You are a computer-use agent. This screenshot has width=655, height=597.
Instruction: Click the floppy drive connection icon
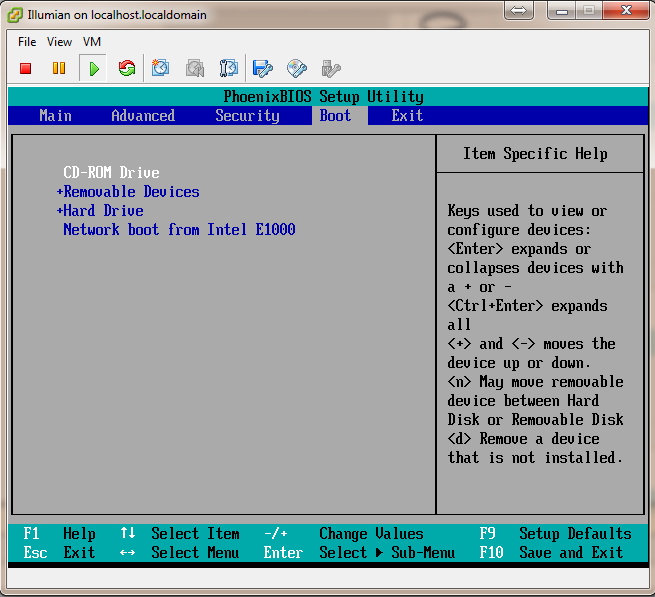click(263, 68)
